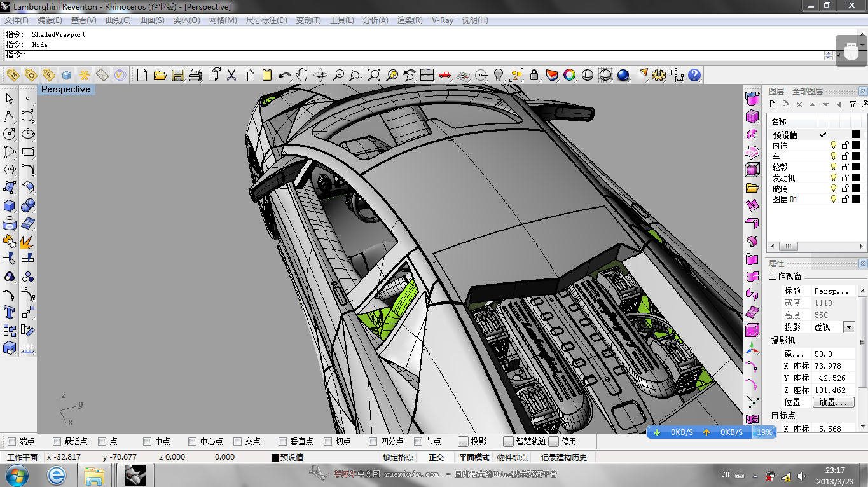Select the Pan hand tool
Viewport: 868px width, 487px height.
[302, 75]
